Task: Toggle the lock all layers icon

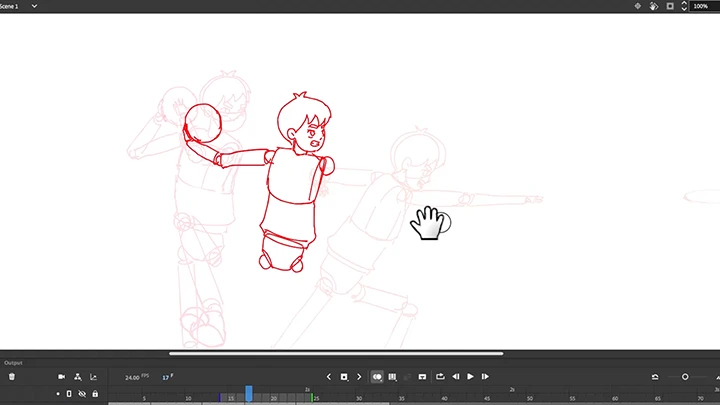Action: (95, 394)
